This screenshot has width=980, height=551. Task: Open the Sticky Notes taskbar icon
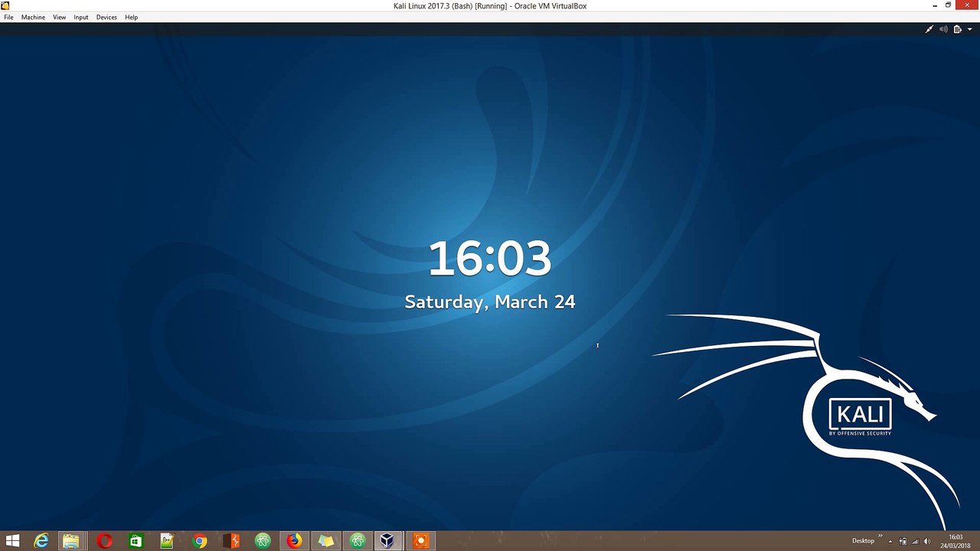pos(326,541)
